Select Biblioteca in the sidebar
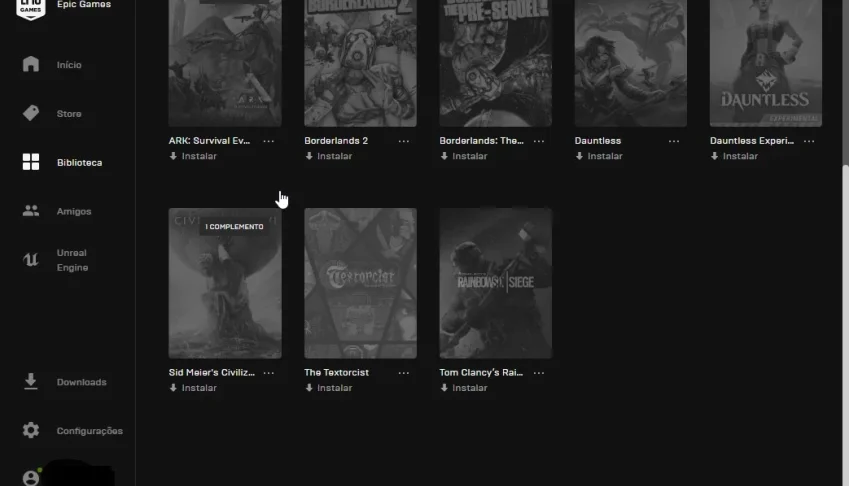The height and width of the screenshot is (486, 849). [80, 162]
